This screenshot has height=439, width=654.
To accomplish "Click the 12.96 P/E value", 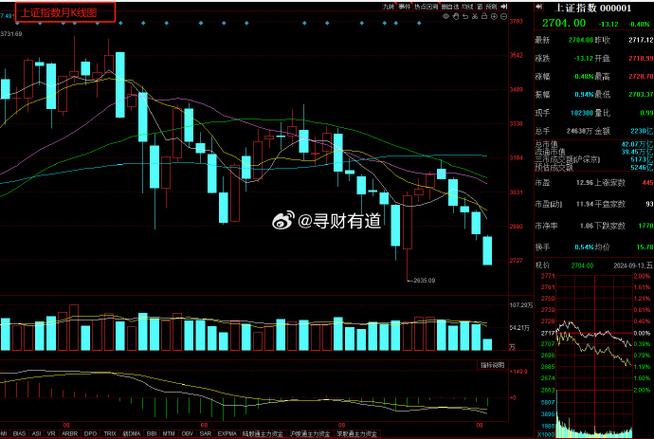I will (x=584, y=183).
